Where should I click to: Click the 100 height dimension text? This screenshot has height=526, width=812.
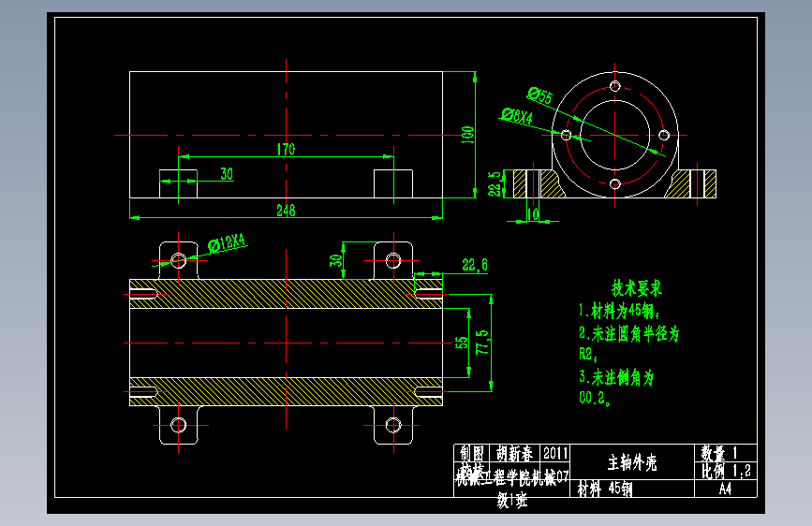coord(467,135)
